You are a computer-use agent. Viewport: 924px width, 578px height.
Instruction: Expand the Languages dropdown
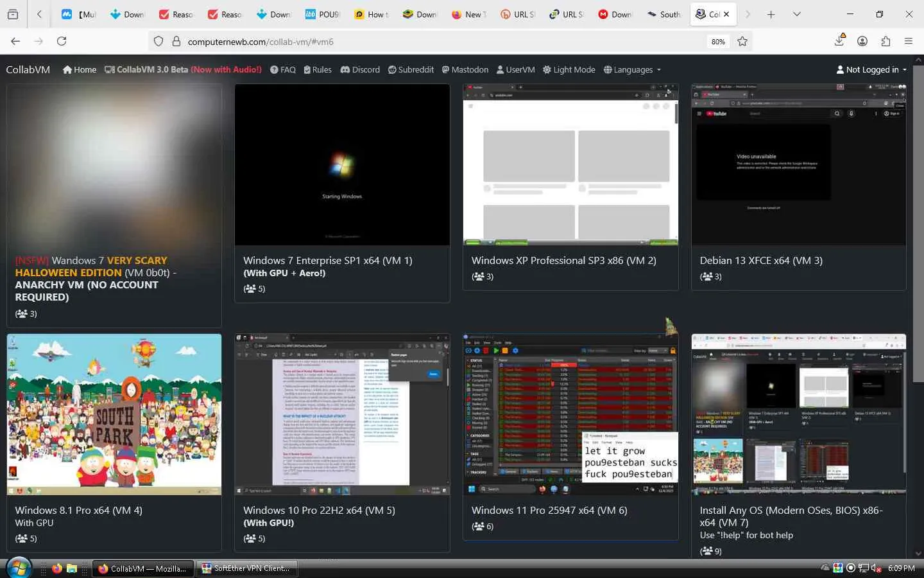coord(632,69)
